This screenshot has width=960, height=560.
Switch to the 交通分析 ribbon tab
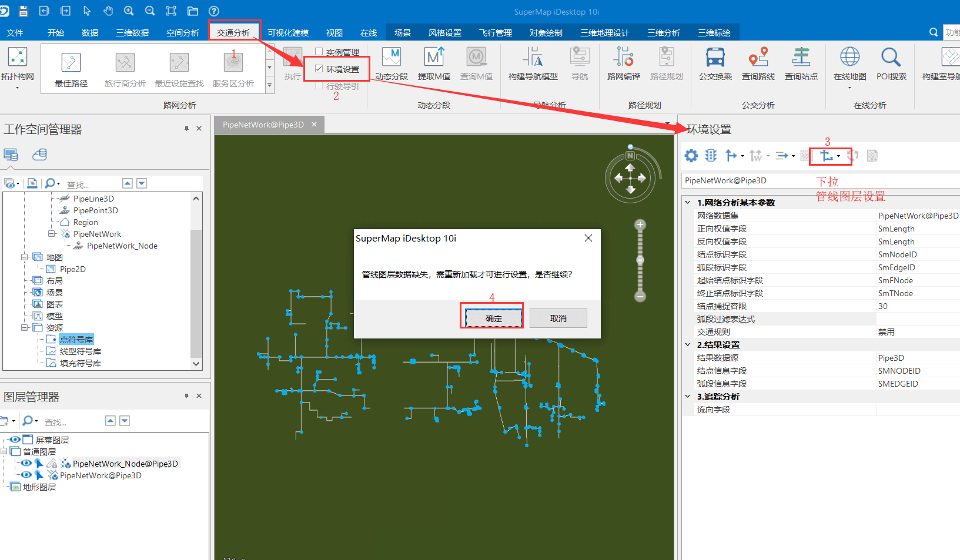(x=233, y=33)
